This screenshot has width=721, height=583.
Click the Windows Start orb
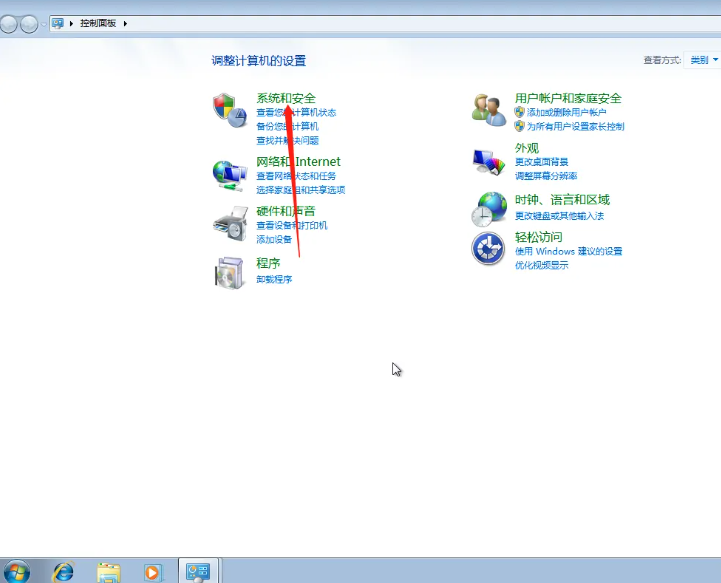17,572
